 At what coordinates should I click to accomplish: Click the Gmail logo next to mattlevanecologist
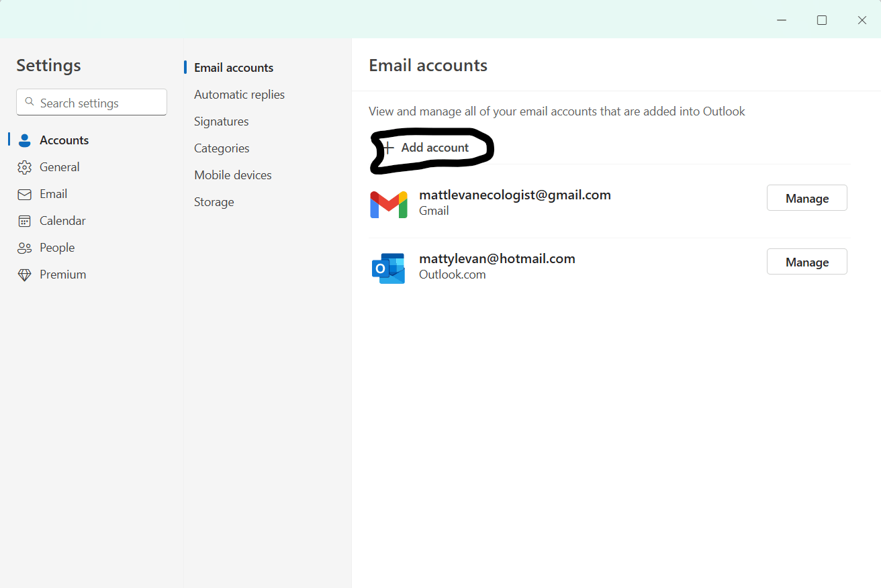[388, 204]
